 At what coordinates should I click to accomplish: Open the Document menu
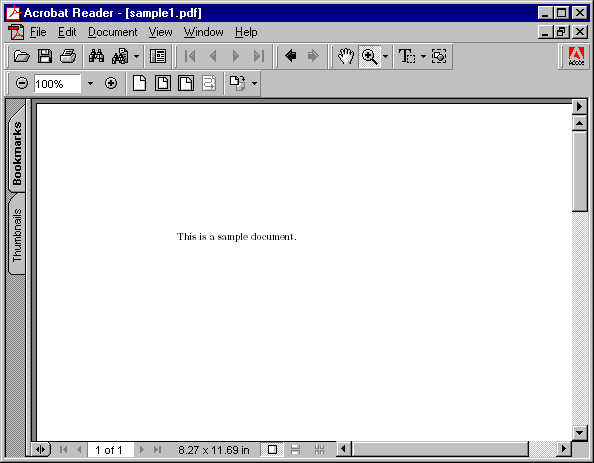click(113, 32)
